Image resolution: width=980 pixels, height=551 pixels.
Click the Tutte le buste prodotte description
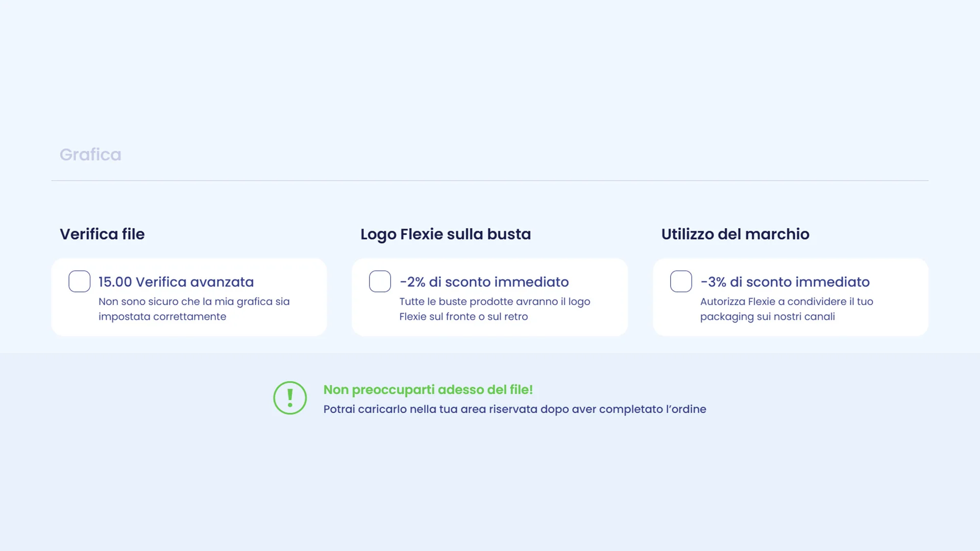(x=495, y=309)
